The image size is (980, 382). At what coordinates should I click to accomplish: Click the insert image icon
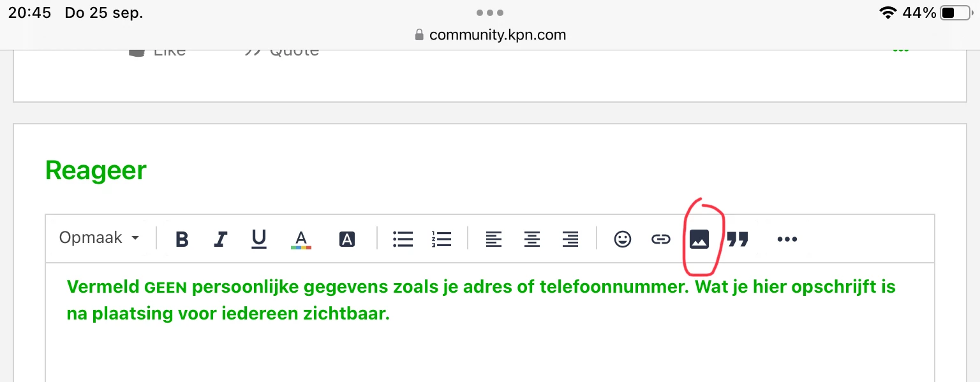(699, 239)
